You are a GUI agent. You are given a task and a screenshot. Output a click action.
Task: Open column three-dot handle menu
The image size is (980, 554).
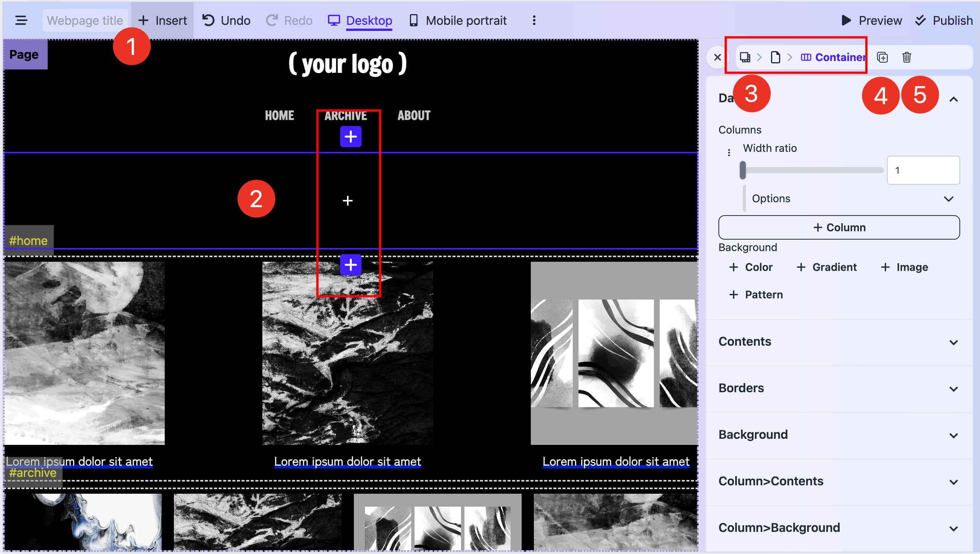(729, 153)
